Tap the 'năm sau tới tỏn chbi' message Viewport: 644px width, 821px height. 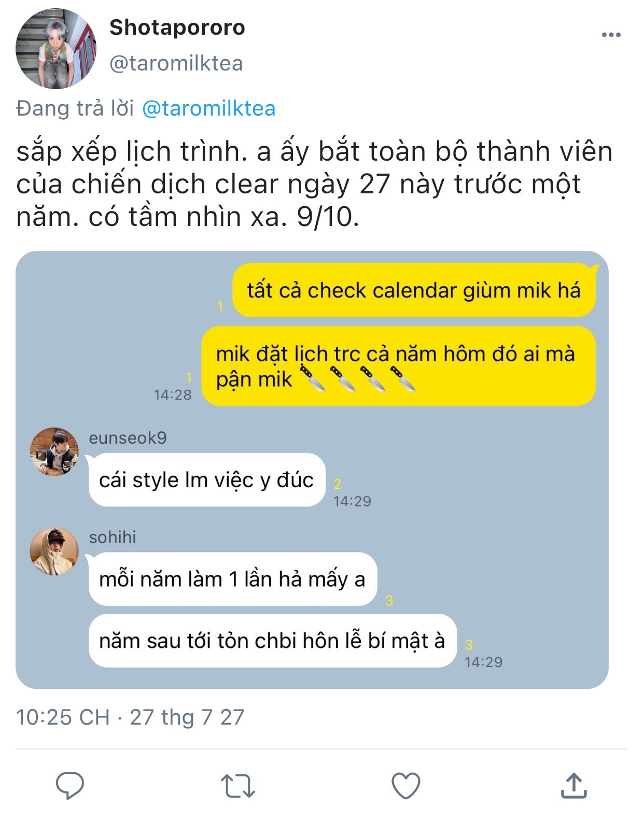tap(272, 641)
